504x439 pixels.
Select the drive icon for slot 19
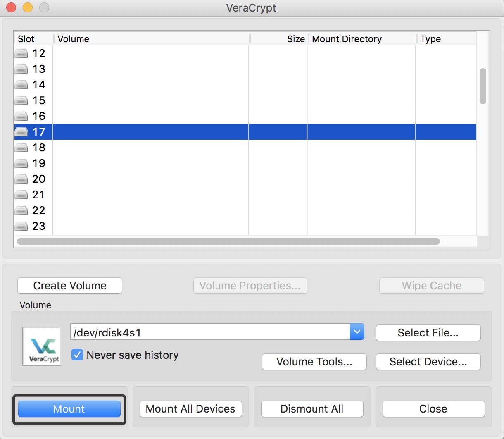21,163
